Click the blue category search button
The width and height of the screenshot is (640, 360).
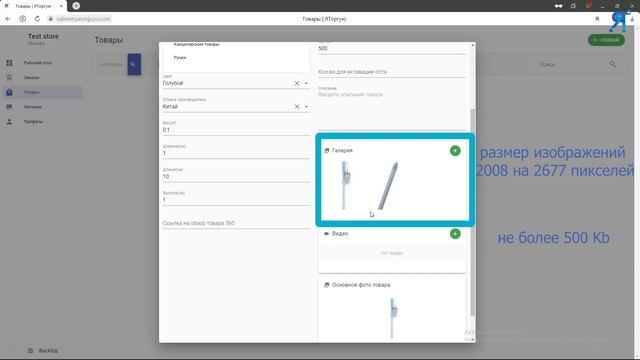pyautogui.click(x=134, y=64)
